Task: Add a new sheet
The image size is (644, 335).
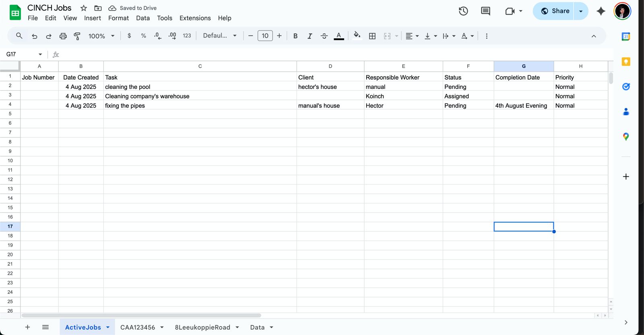Action: click(x=27, y=327)
